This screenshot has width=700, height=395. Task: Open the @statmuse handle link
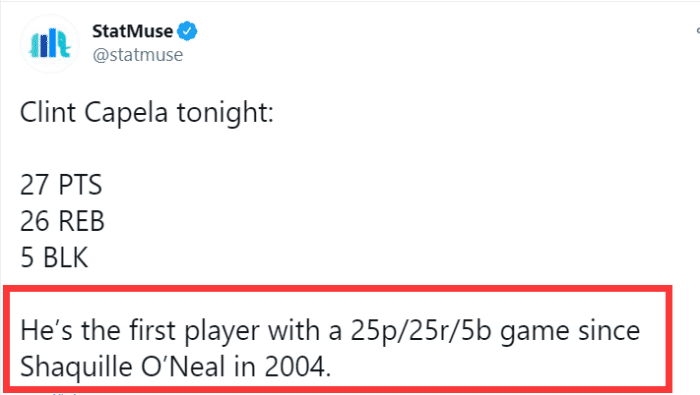[x=138, y=55]
